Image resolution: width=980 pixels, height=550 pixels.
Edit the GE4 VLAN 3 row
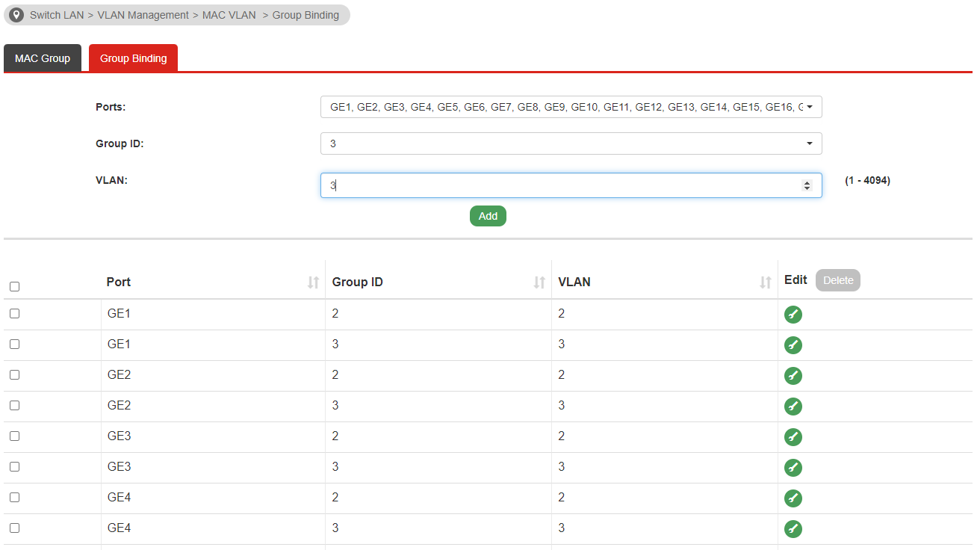click(x=793, y=529)
